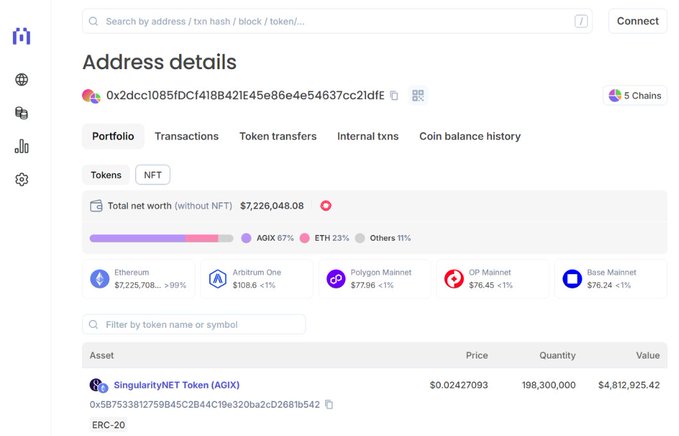Open the tokens coins icon in sidebar
The image size is (679, 436).
click(22, 113)
